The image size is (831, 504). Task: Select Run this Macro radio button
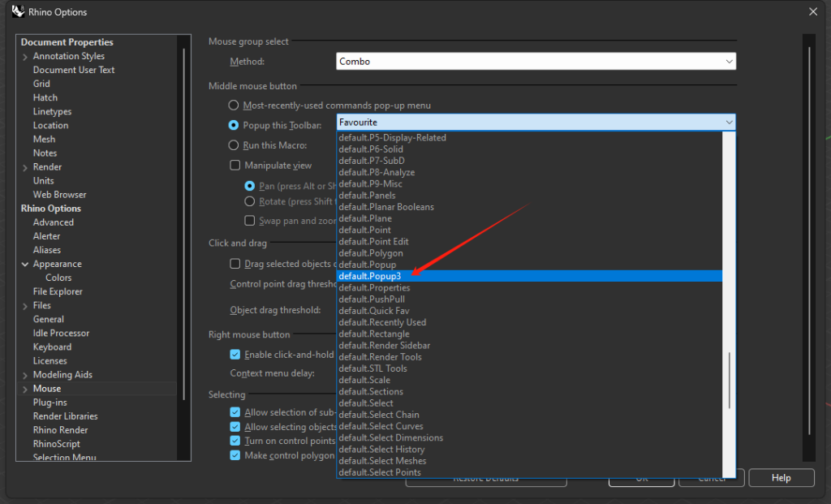click(x=233, y=144)
